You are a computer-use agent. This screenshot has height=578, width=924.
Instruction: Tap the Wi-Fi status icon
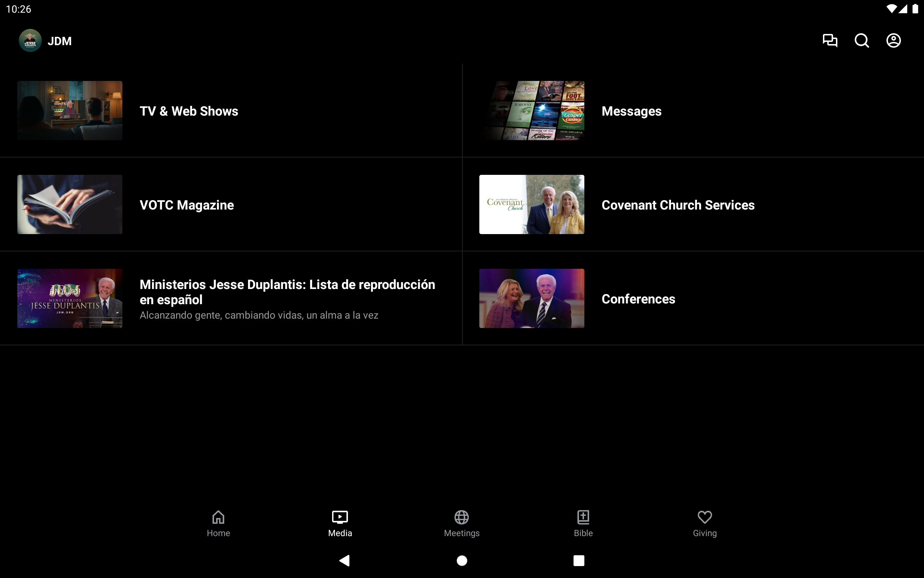click(892, 9)
